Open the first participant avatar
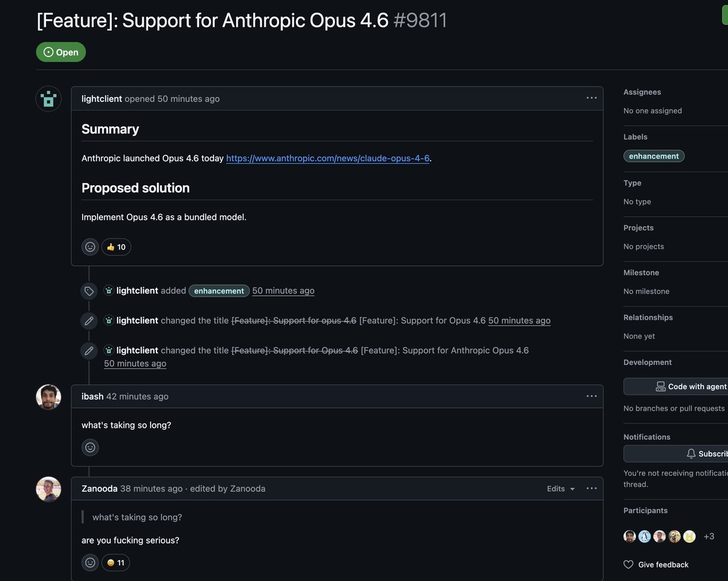 pyautogui.click(x=630, y=537)
